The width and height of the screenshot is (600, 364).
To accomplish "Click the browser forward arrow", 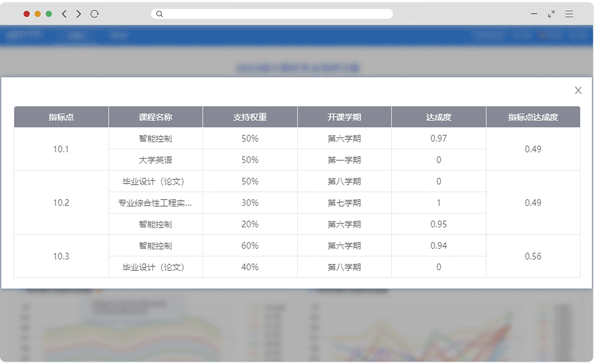I will click(78, 14).
